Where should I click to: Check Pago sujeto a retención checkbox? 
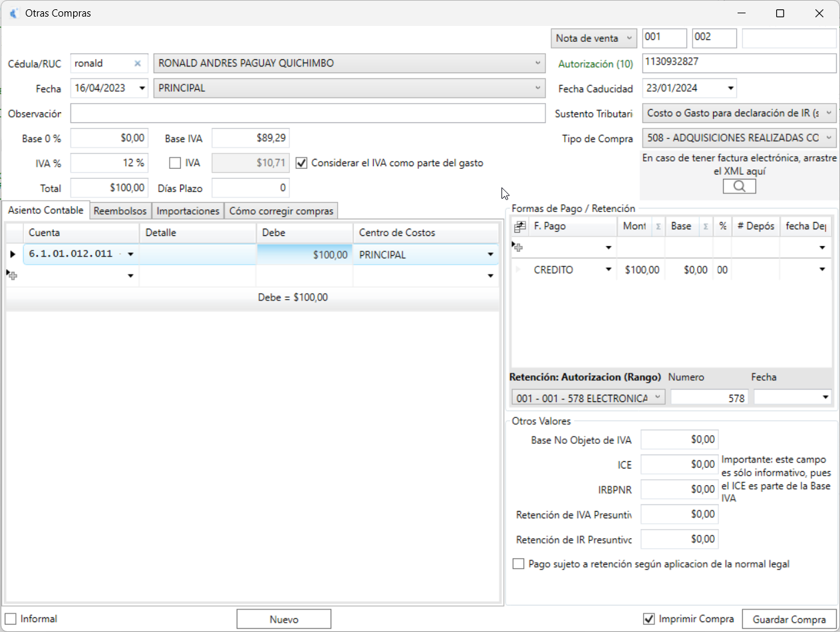click(519, 564)
